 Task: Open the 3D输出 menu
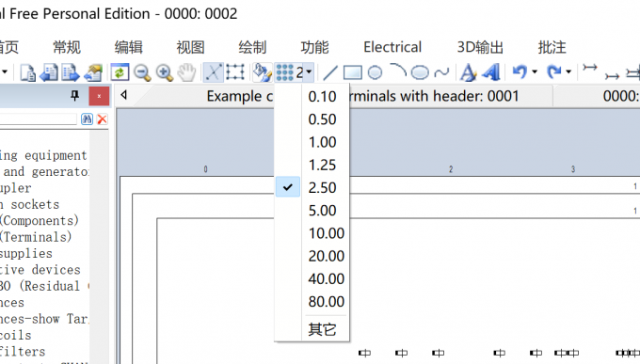pos(480,47)
